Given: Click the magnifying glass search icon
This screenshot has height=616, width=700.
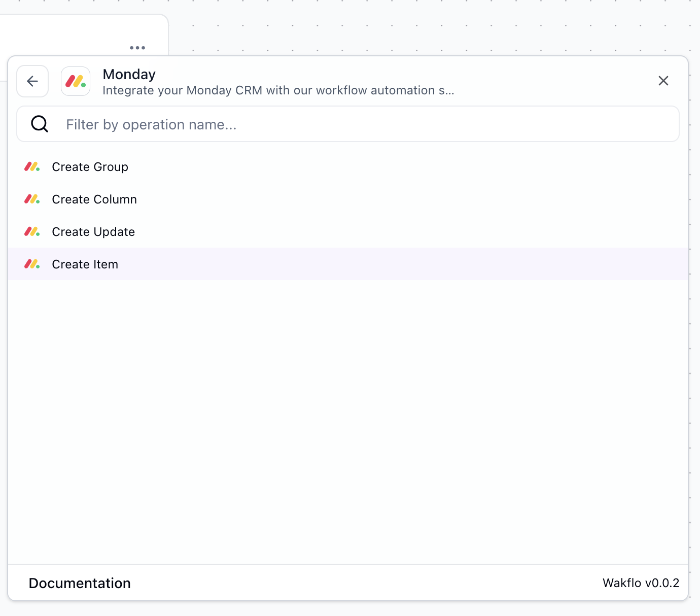Looking at the screenshot, I should tap(40, 124).
